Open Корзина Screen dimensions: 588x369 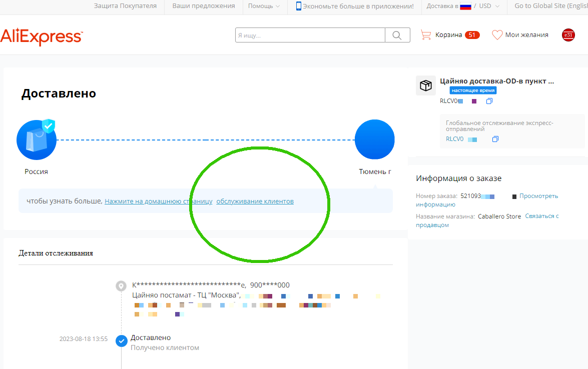coord(448,35)
